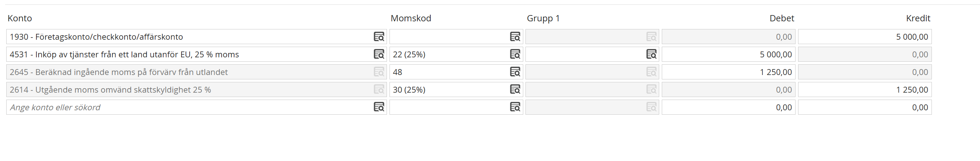Open Grupp 1 lookup in 4531 row
This screenshot has height=161, width=980.
651,54
